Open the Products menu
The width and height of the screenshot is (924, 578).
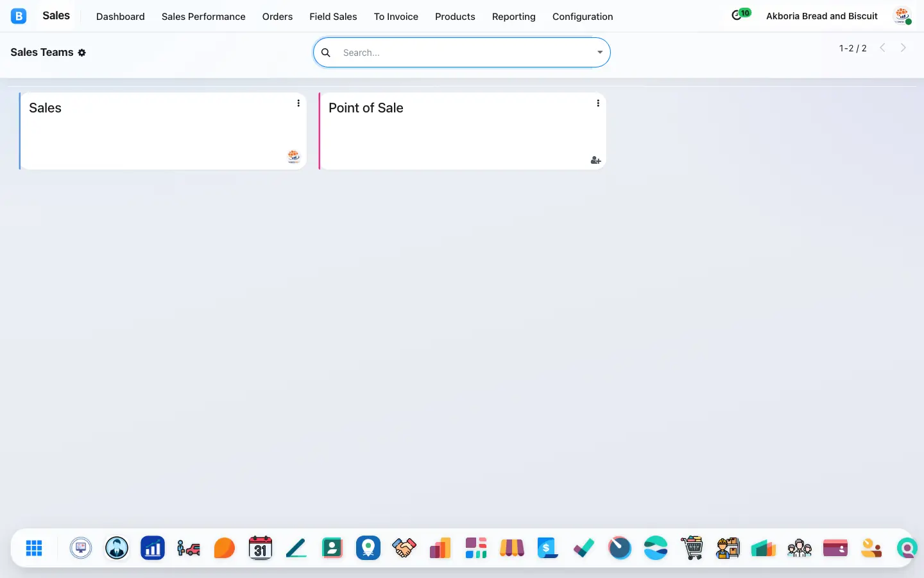pyautogui.click(x=455, y=17)
